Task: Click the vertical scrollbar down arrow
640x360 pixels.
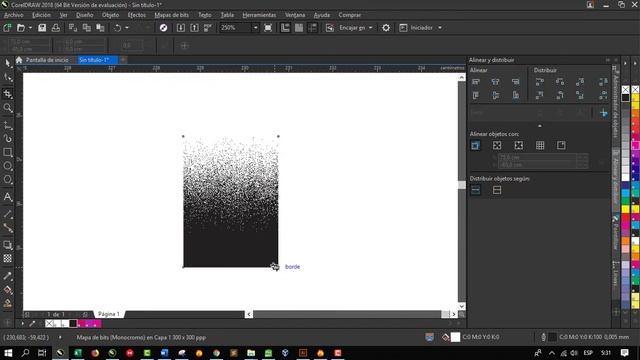Action: point(462,306)
